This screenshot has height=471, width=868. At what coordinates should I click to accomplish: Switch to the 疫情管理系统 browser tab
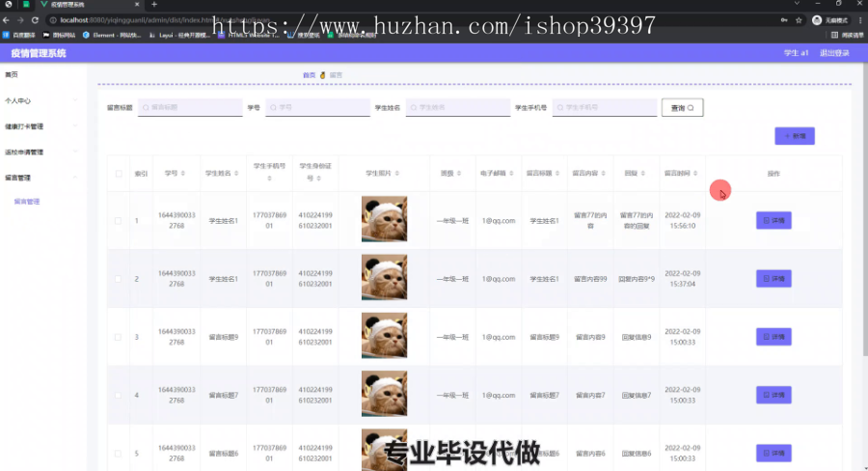pos(89,5)
